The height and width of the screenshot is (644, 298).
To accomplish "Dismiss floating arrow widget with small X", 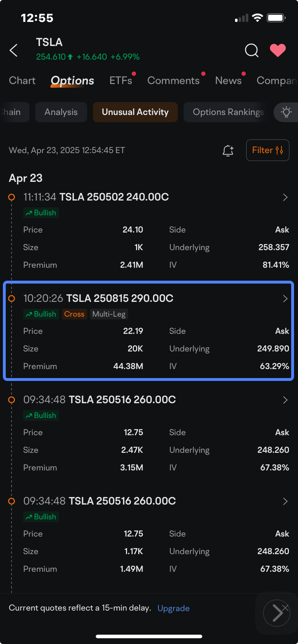I will 285,607.
